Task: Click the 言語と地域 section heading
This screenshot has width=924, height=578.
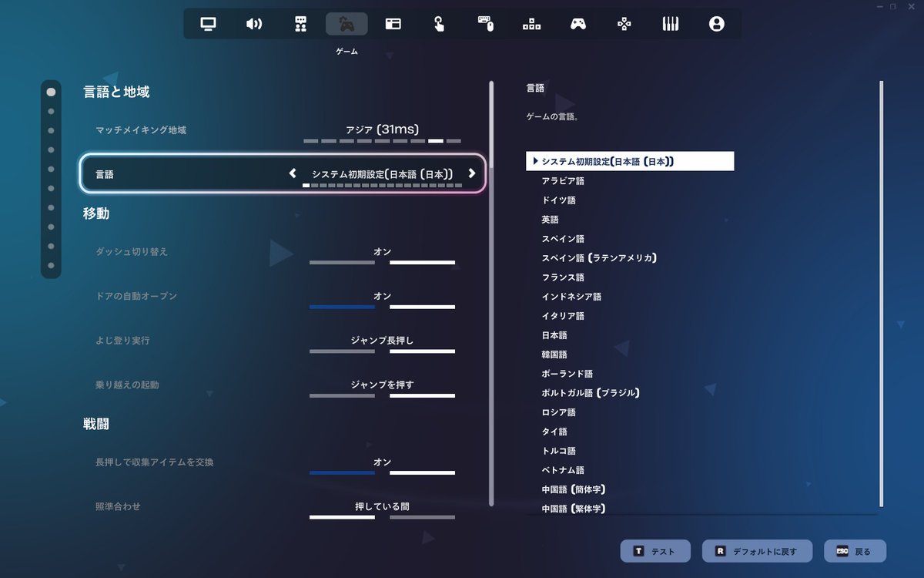Action: [x=116, y=92]
